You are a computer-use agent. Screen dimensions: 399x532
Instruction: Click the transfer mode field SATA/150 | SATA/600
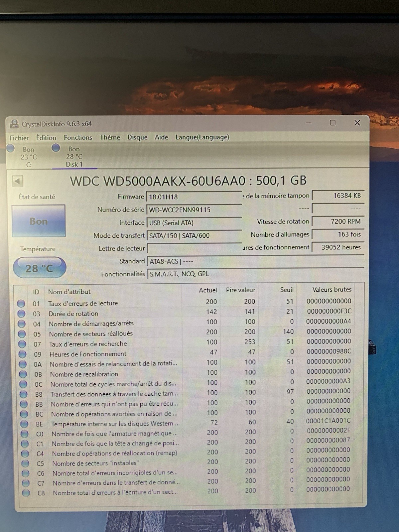(195, 235)
